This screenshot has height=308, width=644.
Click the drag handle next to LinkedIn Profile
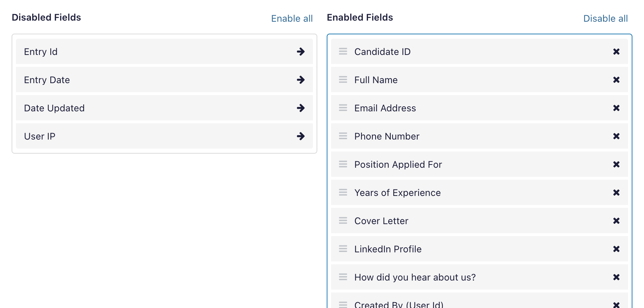[x=343, y=249]
